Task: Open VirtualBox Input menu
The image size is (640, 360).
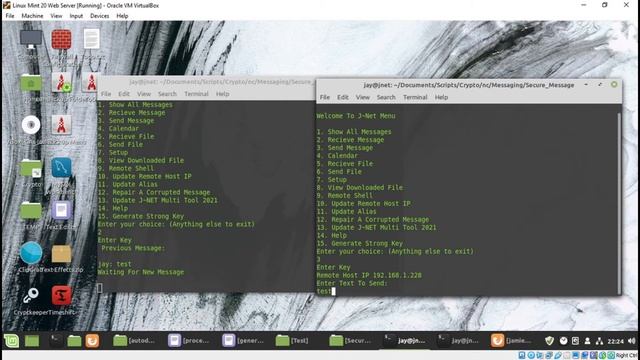Action: pyautogui.click(x=76, y=16)
